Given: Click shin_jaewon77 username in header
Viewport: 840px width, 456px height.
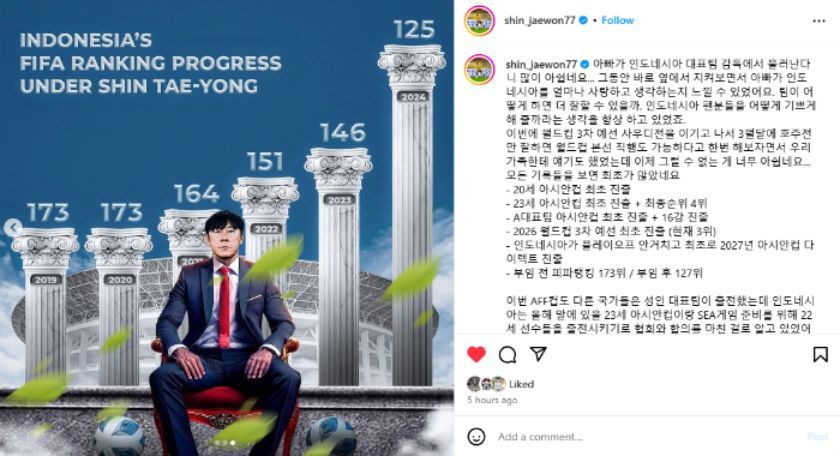Looking at the screenshot, I should 539,20.
